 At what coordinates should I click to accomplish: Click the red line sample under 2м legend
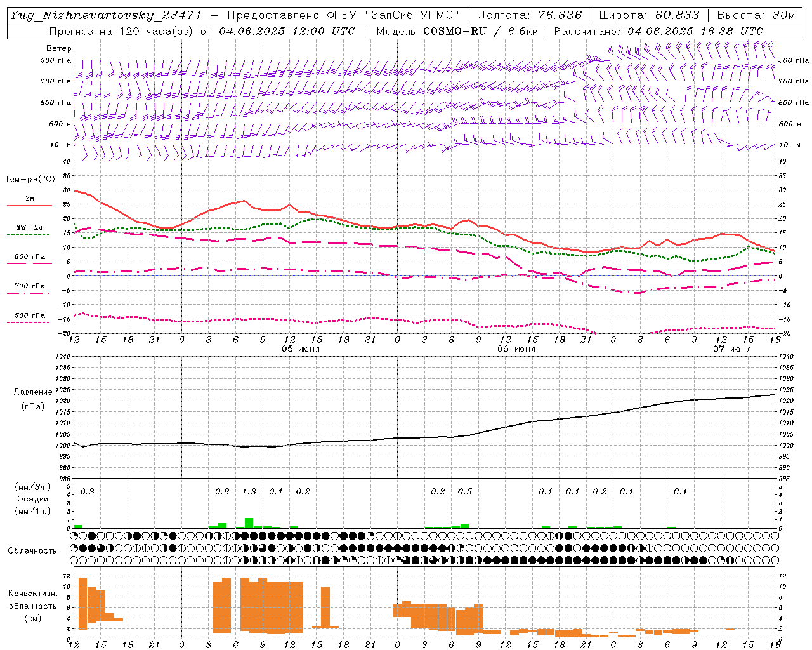[x=30, y=206]
